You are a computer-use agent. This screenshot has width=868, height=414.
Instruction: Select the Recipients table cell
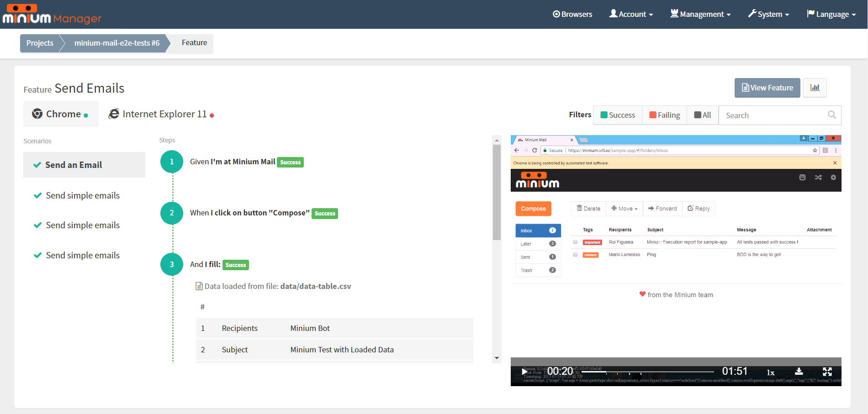click(240, 328)
